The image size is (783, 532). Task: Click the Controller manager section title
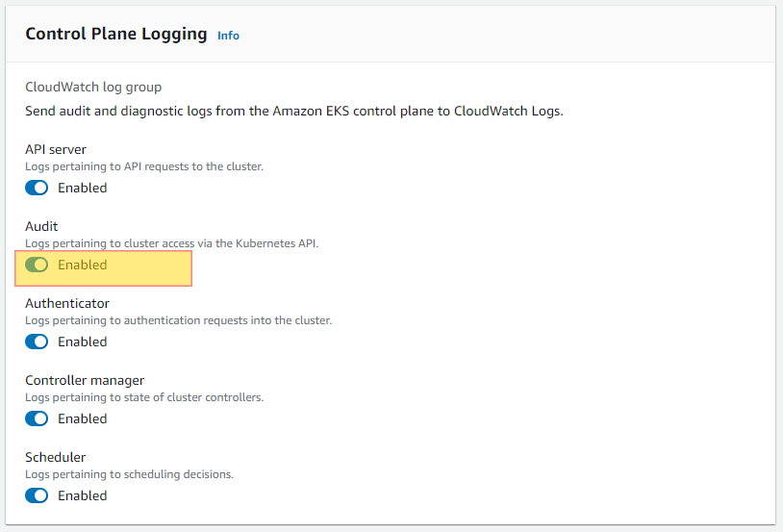pyautogui.click(x=85, y=380)
